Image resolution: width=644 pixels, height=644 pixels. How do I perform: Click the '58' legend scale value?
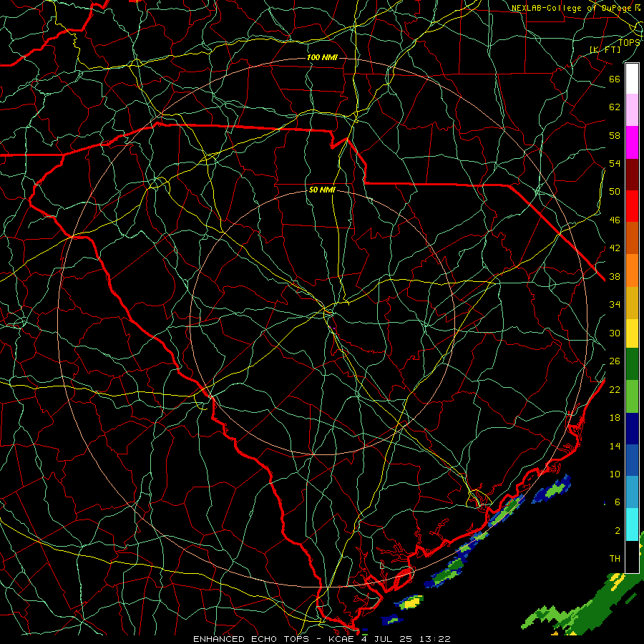(615, 135)
